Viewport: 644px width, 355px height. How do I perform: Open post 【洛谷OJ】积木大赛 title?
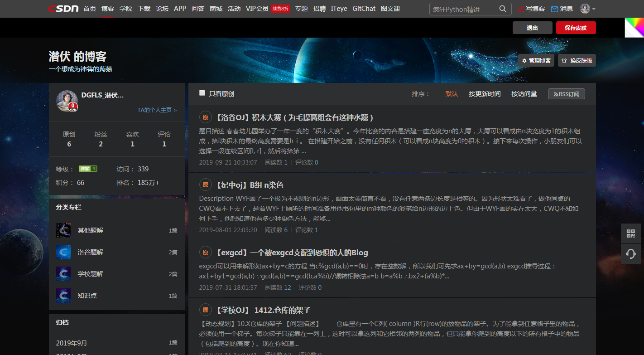coord(295,117)
